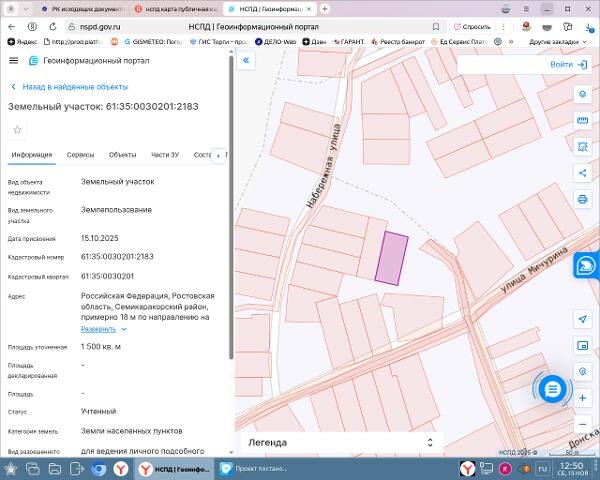Click the Геоинформационный портал logo icon

coord(34,60)
